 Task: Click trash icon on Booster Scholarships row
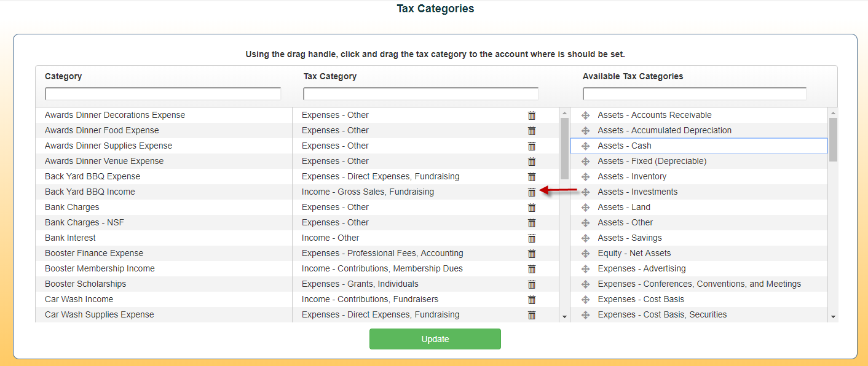532,284
